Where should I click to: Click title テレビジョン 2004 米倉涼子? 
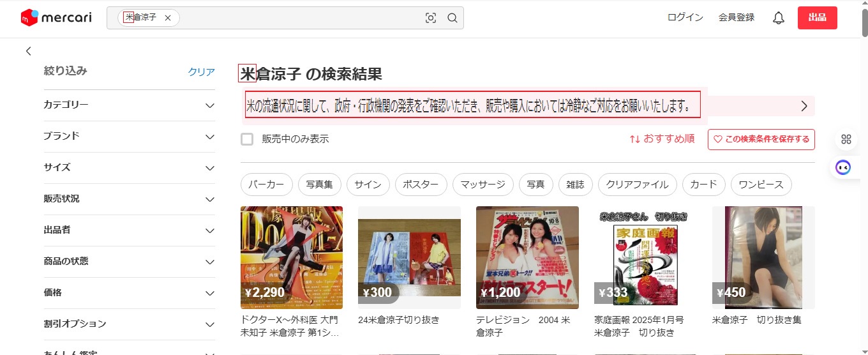(523, 326)
